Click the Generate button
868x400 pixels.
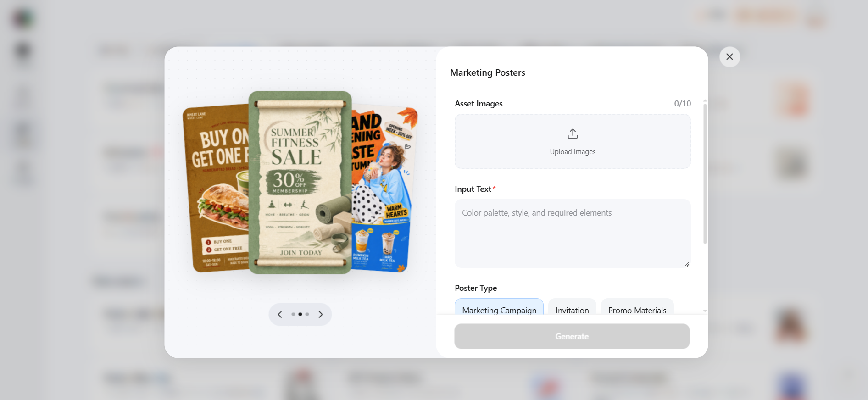point(572,336)
